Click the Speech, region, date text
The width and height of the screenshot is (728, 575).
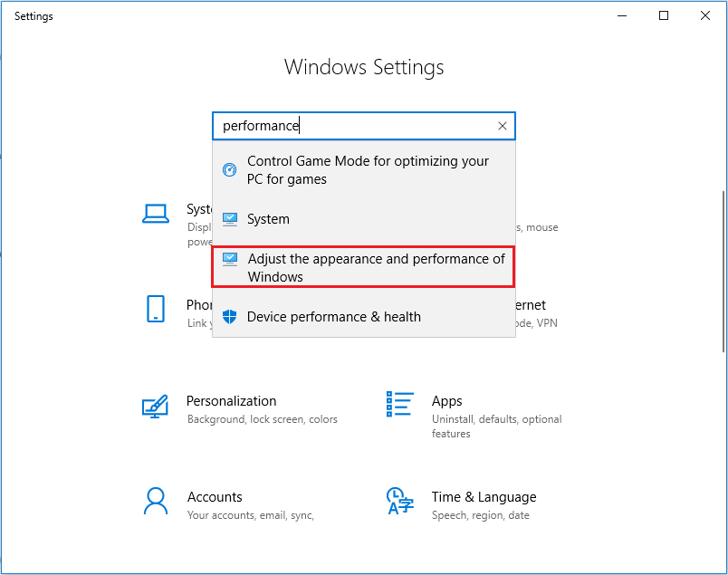(481, 515)
